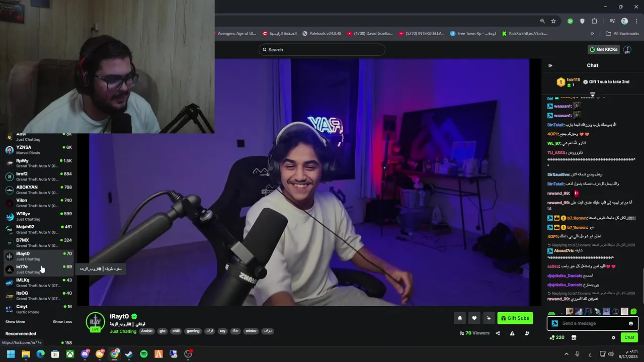Screen dimensions: 644x362
Task: Open in77e channel in sidebar
Action: tap(38, 269)
